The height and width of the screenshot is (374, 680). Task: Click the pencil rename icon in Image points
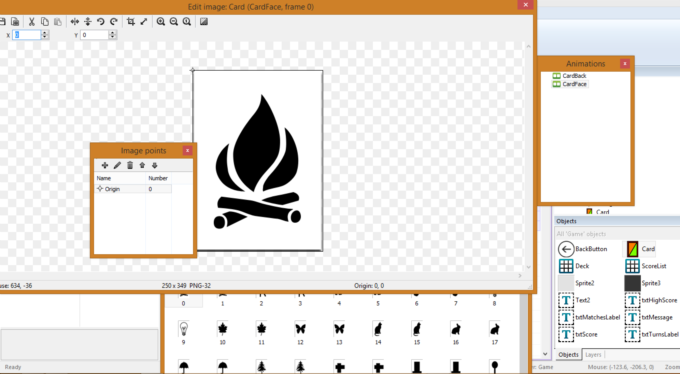pos(117,165)
